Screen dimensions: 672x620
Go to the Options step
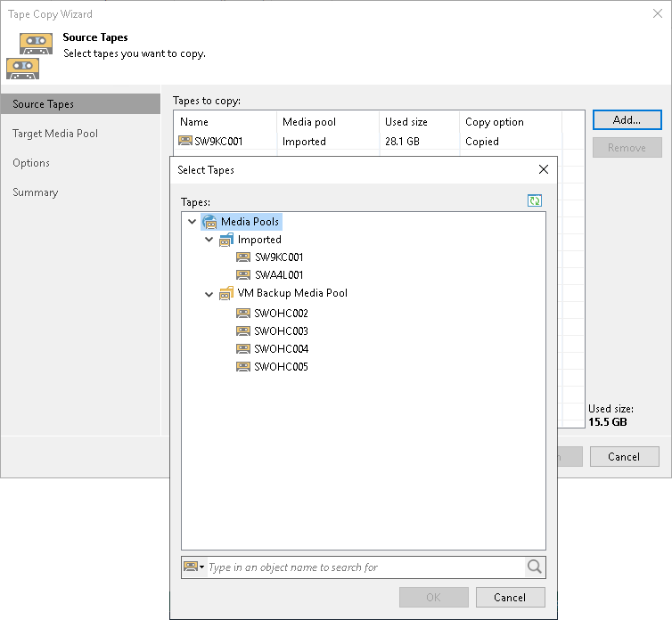(x=31, y=163)
